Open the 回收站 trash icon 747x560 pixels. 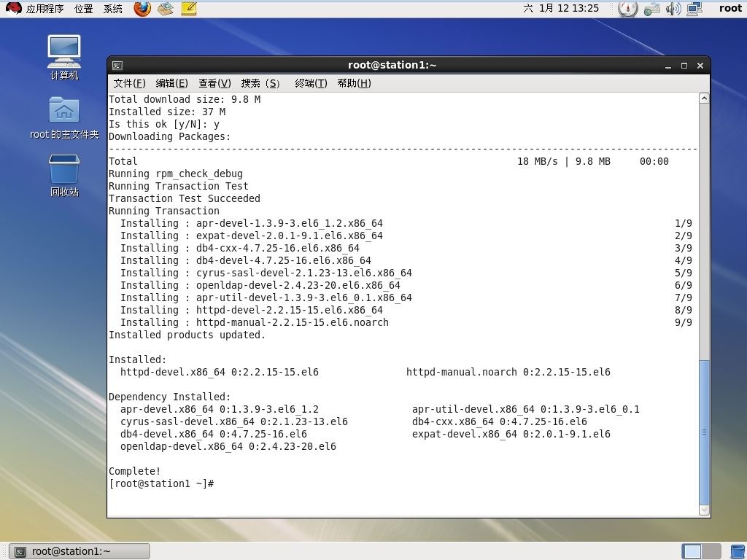click(x=64, y=175)
